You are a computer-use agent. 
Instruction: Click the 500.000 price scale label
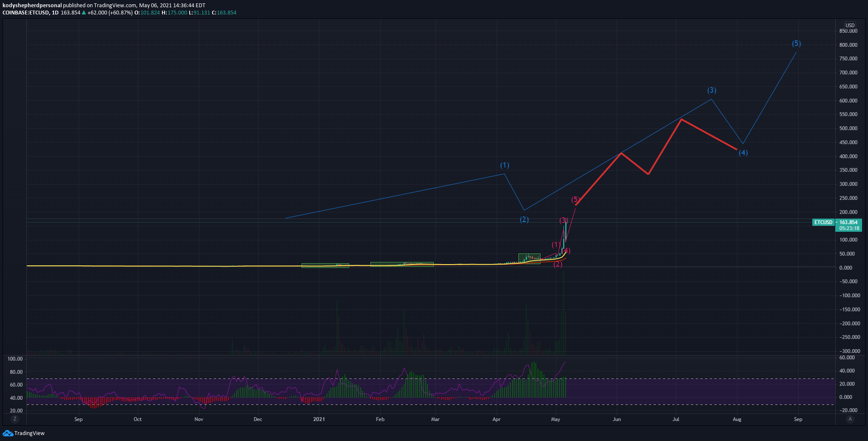coord(848,128)
